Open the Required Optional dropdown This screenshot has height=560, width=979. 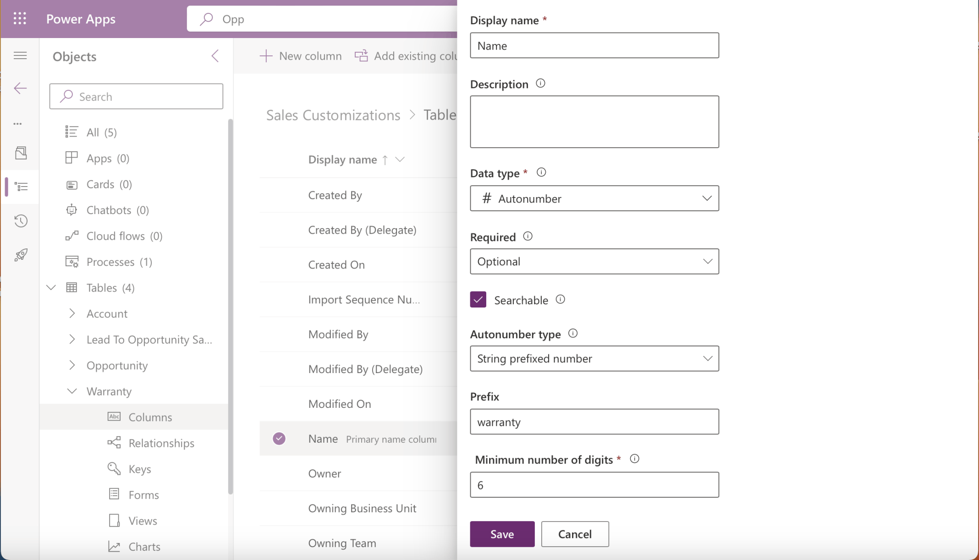click(x=594, y=262)
